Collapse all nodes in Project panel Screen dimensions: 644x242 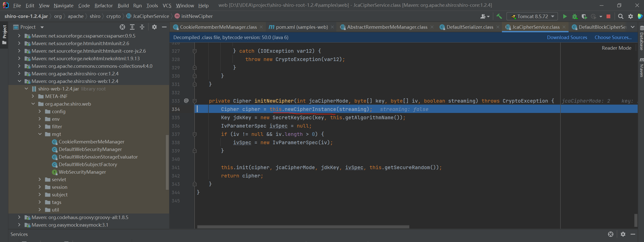[142, 27]
